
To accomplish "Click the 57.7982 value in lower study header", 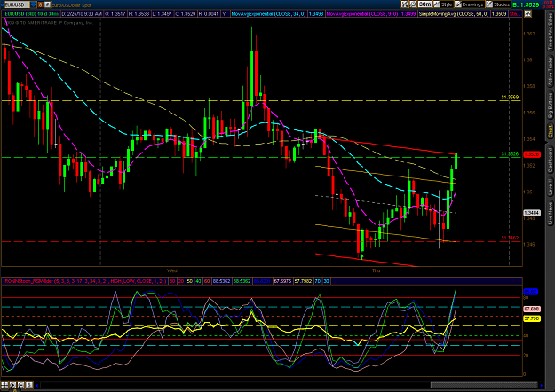I will (x=303, y=281).
